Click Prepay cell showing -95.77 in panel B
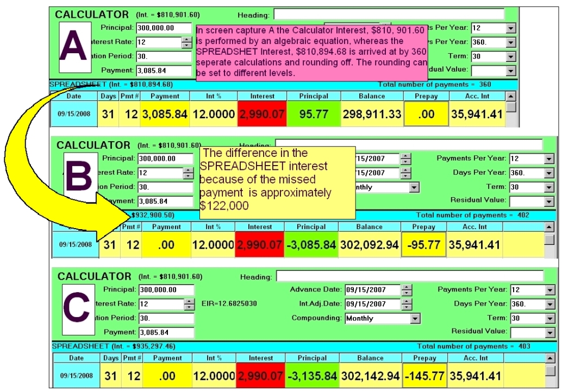Screen dimensions: 562x392 click(x=423, y=245)
